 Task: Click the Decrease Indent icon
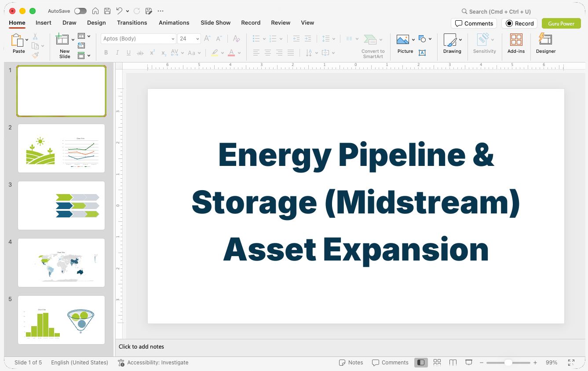(x=296, y=39)
